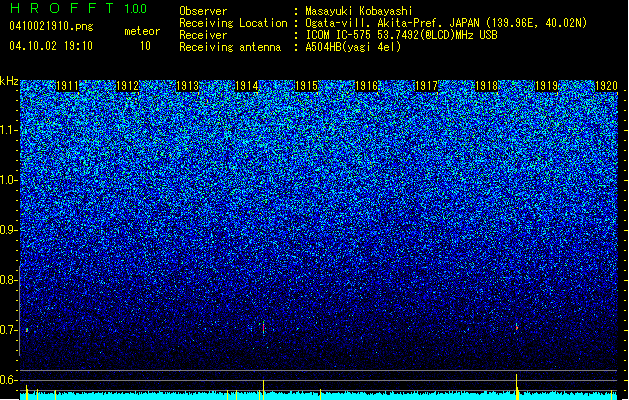Click time marker 1917

point(426,86)
